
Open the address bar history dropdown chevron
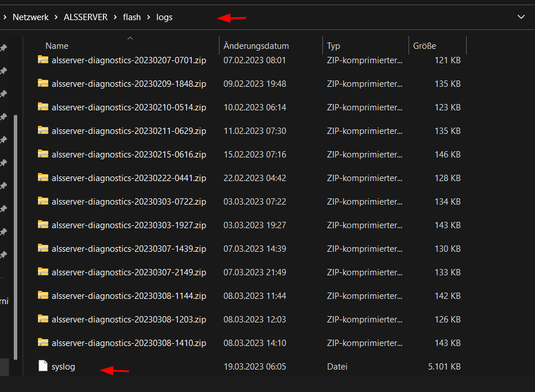point(521,17)
